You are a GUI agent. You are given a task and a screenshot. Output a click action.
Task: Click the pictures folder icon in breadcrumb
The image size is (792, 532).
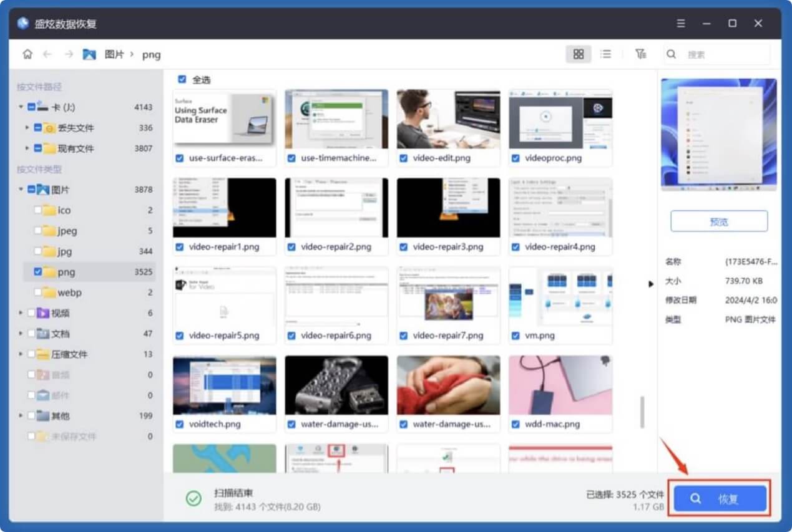pyautogui.click(x=89, y=54)
